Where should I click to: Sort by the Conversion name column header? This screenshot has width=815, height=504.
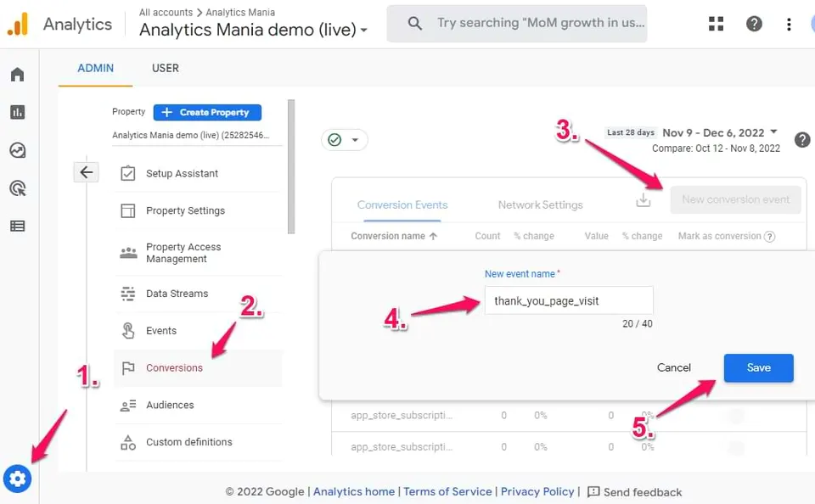pos(394,237)
